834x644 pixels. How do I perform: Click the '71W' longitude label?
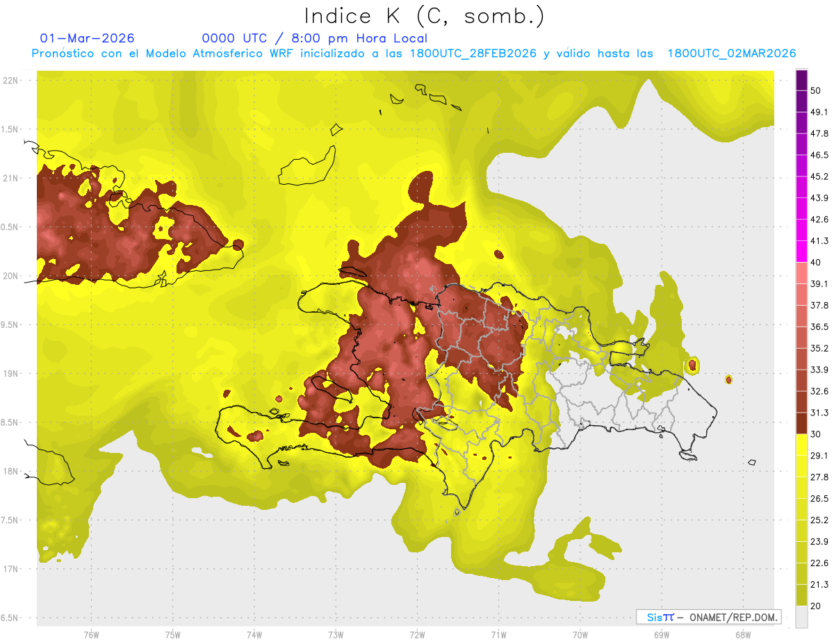(498, 635)
